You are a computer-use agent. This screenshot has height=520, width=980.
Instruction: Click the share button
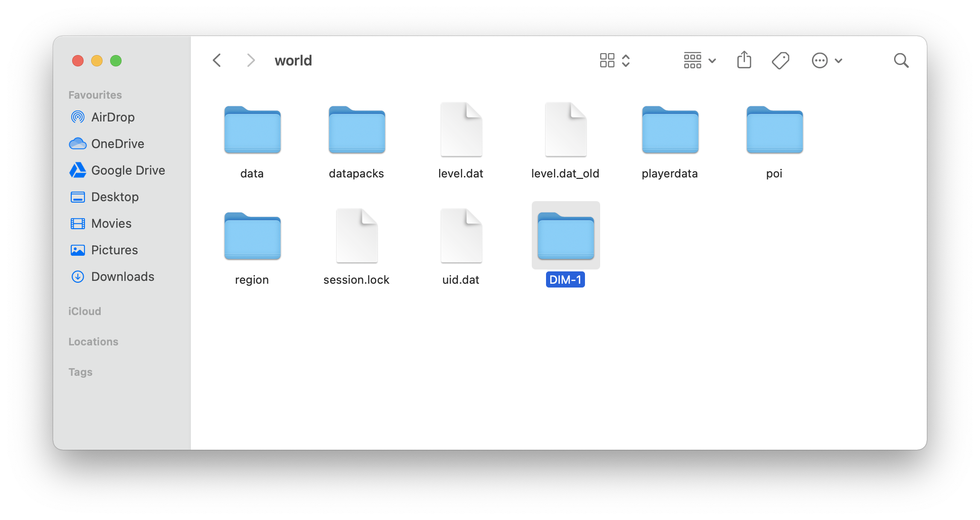coord(744,60)
